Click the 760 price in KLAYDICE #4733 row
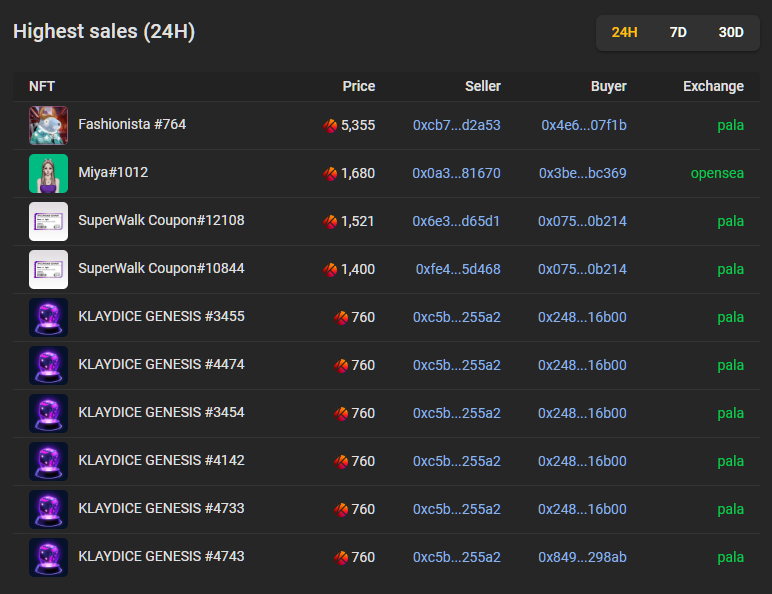 point(363,509)
